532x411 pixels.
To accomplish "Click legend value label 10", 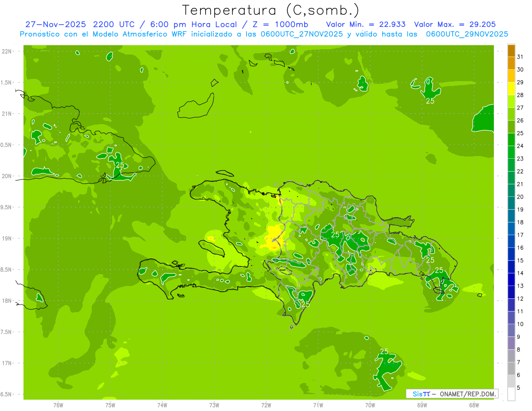I will [520, 324].
